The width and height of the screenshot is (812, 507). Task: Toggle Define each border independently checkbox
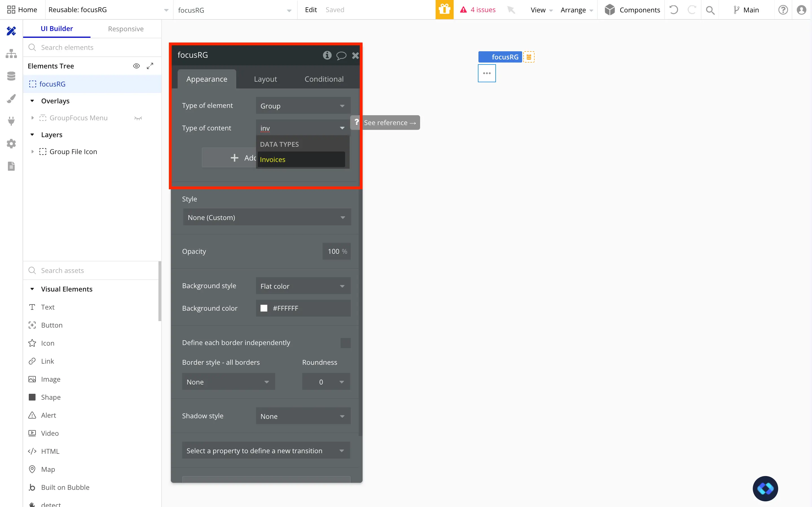345,343
